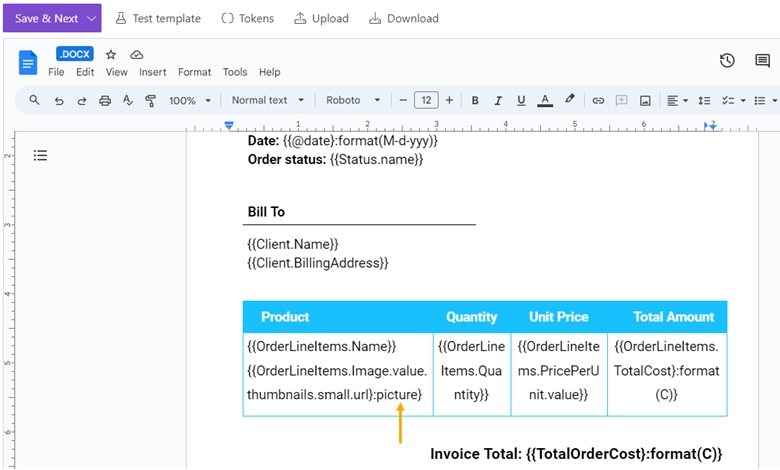
Task: Click line and paragraph spacing icon
Action: [704, 100]
